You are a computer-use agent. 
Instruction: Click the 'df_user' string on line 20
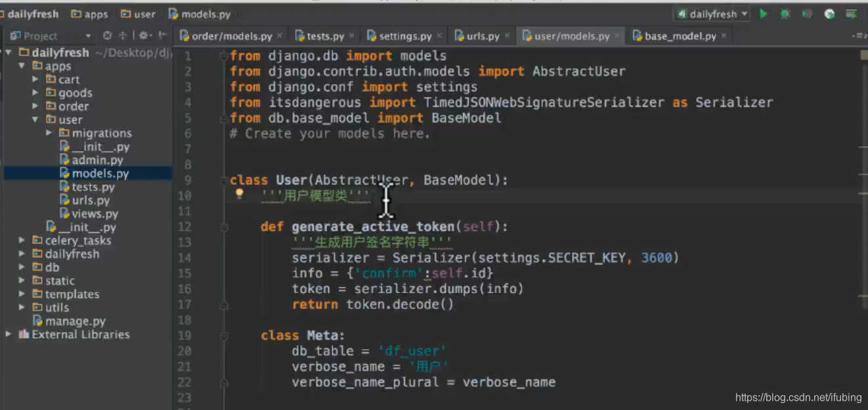tap(412, 351)
